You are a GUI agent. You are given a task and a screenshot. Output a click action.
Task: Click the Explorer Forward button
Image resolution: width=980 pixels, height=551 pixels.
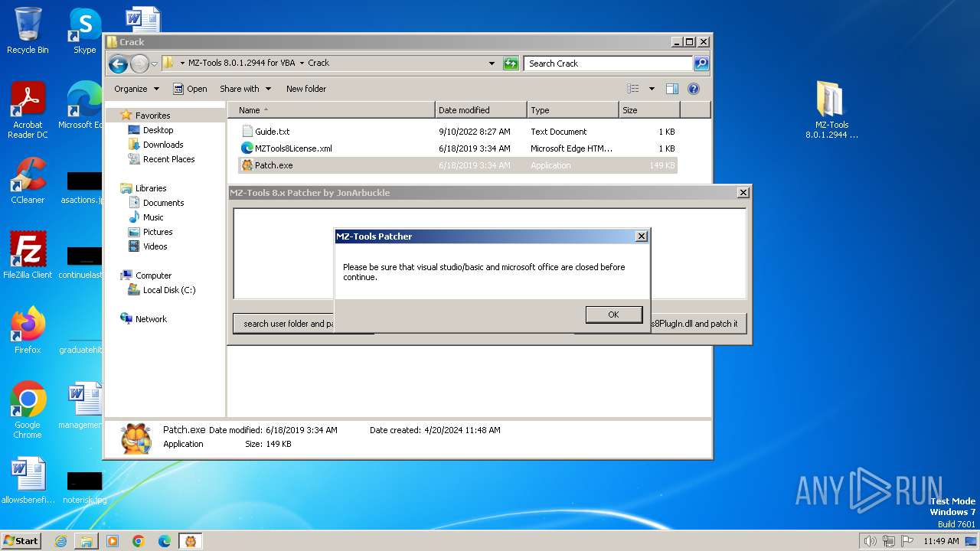pos(139,64)
